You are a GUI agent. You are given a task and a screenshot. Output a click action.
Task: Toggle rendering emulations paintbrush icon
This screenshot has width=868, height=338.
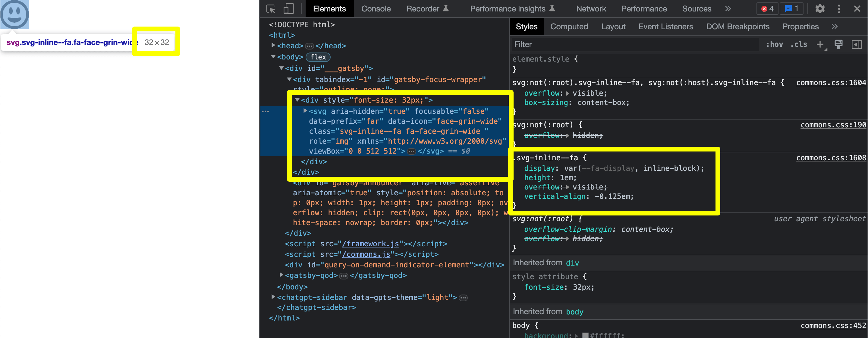click(x=838, y=45)
